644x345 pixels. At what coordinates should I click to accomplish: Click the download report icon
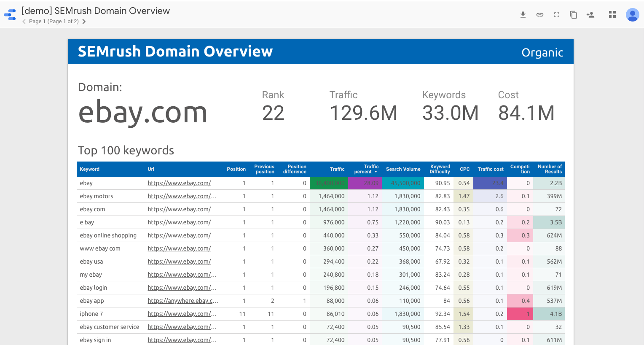coord(523,15)
